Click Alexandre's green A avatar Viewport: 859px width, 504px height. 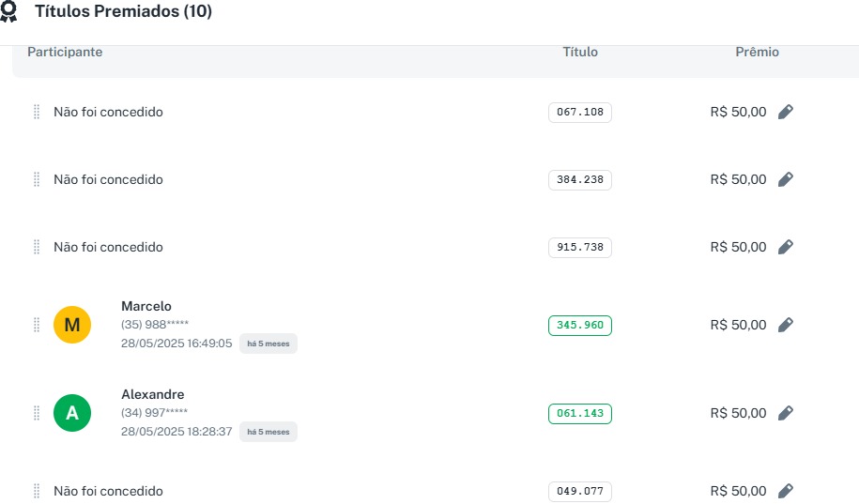[x=72, y=413]
